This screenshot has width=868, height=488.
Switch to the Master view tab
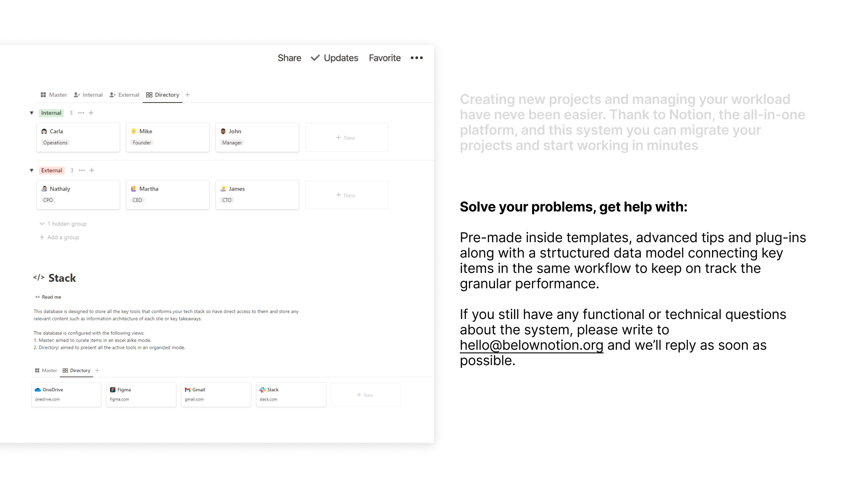point(54,95)
